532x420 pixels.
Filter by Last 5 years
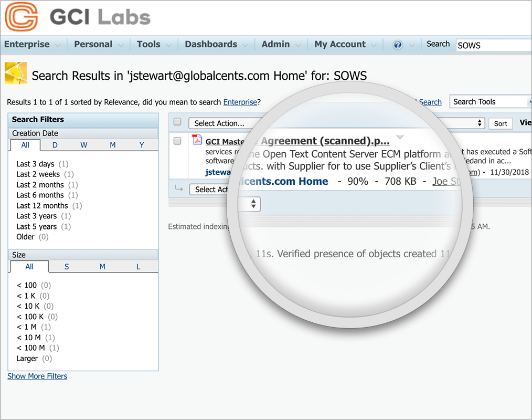pos(37,226)
